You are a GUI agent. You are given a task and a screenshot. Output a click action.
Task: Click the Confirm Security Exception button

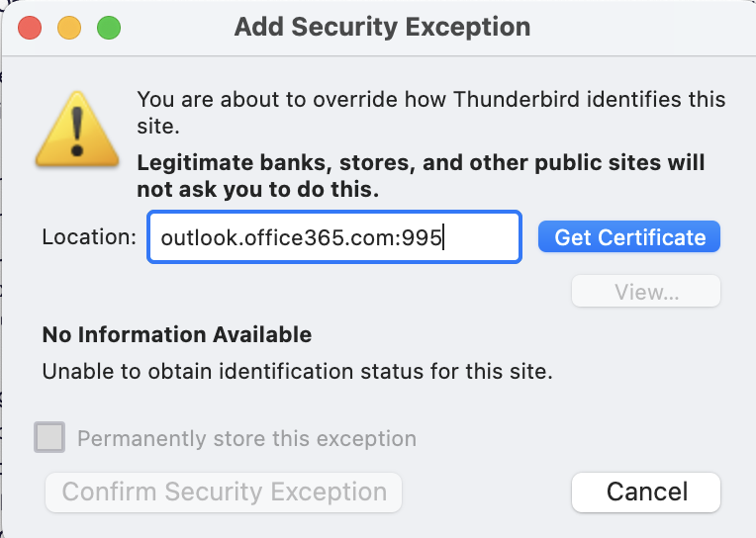click(224, 492)
